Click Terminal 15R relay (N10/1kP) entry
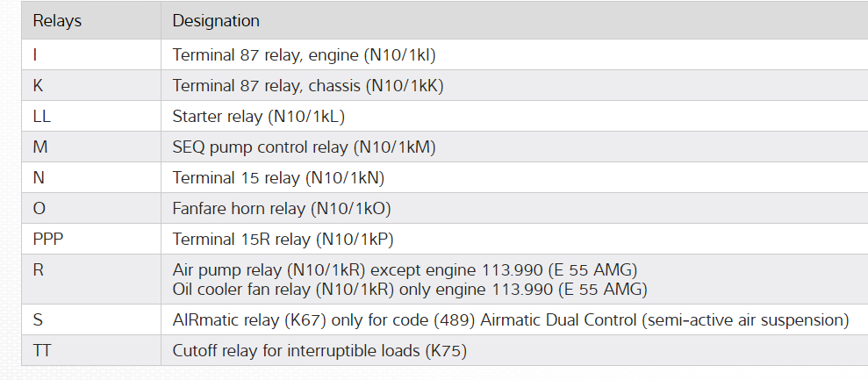Image resolution: width=868 pixels, height=380 pixels. tap(283, 239)
